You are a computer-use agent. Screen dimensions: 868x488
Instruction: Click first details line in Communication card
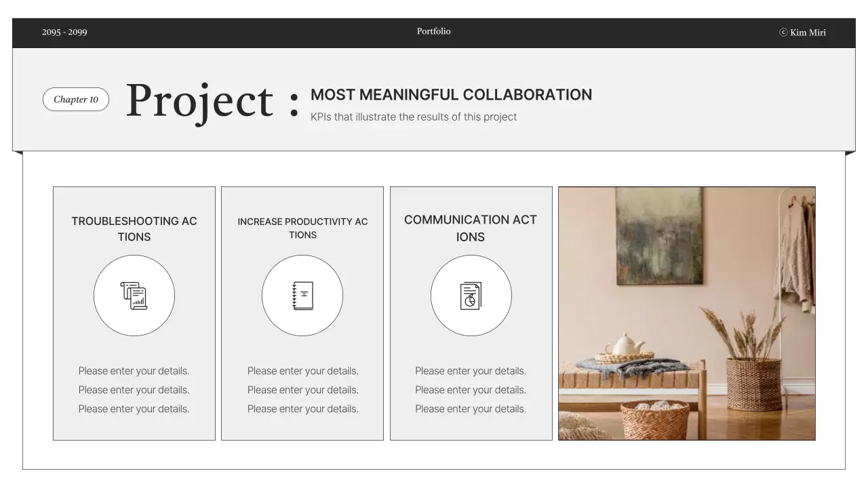tap(471, 371)
